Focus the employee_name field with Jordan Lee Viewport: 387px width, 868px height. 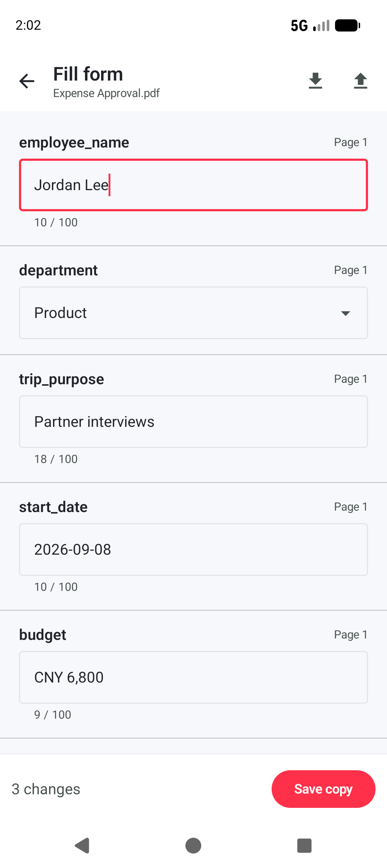(x=193, y=185)
